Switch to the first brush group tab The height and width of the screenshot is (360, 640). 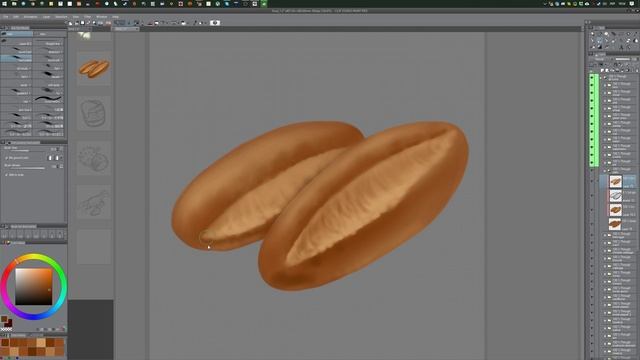point(17,34)
